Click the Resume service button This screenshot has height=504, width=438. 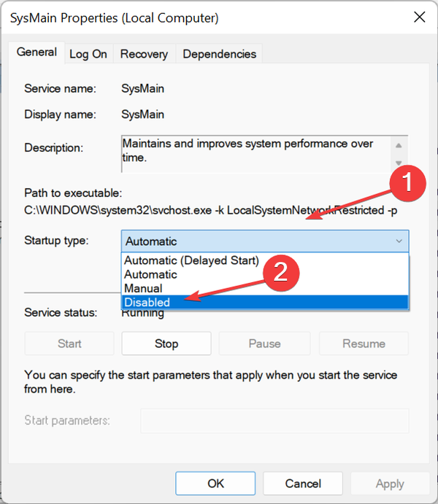coord(364,344)
